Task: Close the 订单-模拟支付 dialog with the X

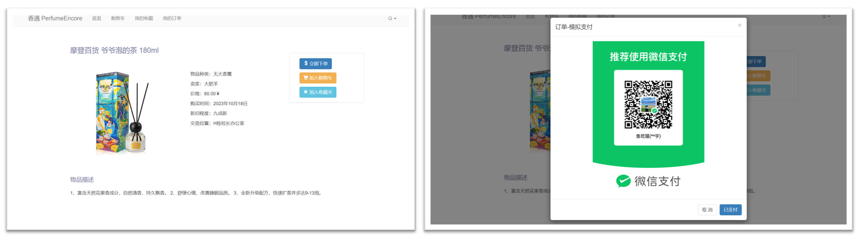Action: coord(740,25)
